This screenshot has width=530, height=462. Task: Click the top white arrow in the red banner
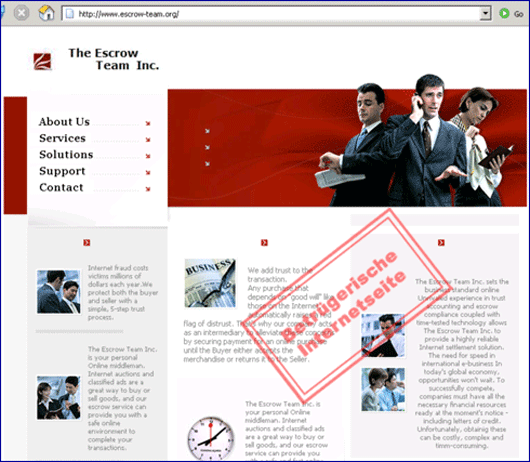click(207, 131)
